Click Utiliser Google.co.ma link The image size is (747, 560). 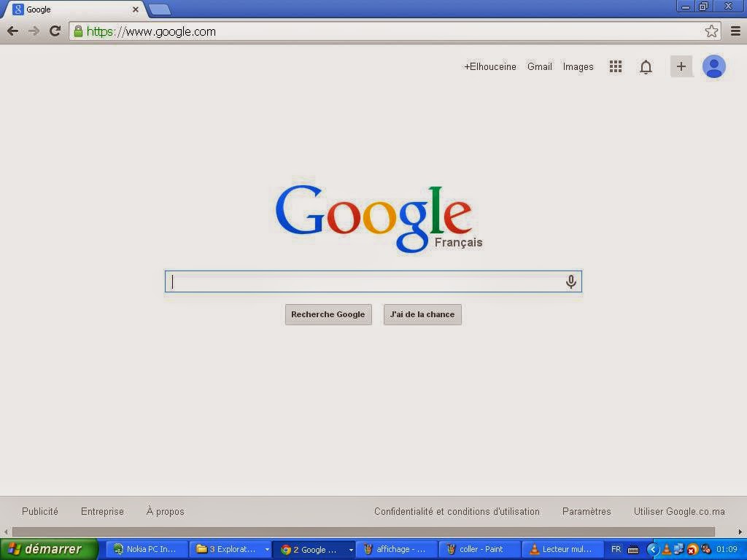pyautogui.click(x=679, y=511)
